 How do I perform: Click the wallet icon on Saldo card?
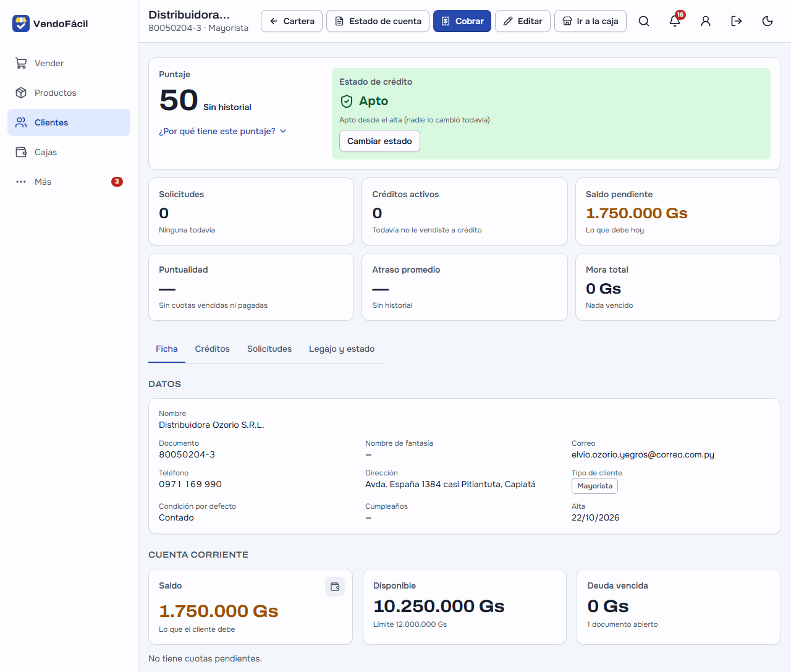335,587
